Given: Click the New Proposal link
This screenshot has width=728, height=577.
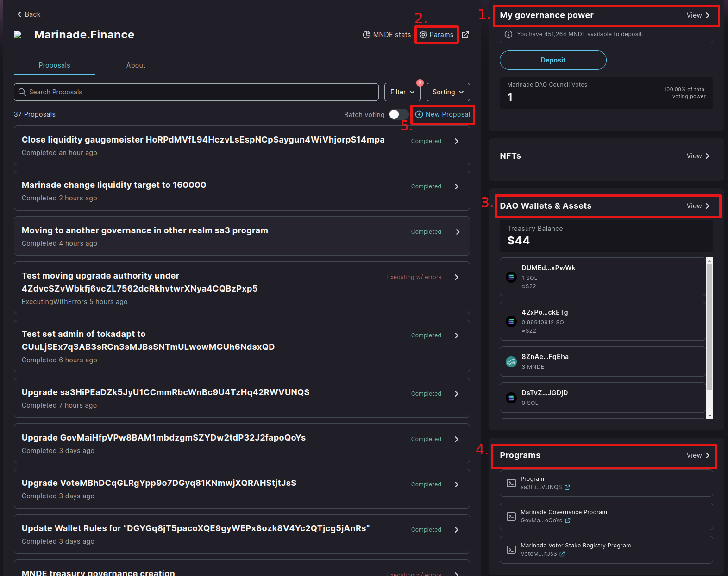Looking at the screenshot, I should point(442,114).
